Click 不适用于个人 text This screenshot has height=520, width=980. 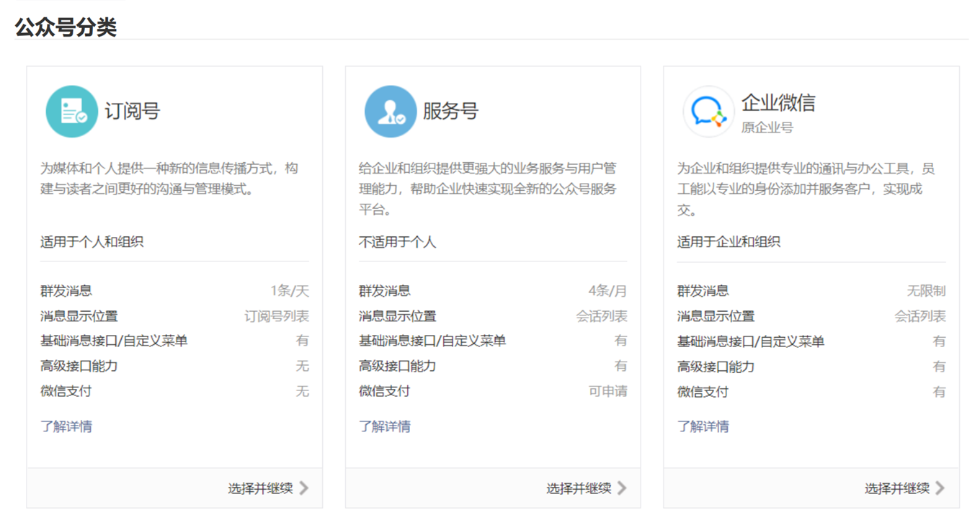pos(398,242)
